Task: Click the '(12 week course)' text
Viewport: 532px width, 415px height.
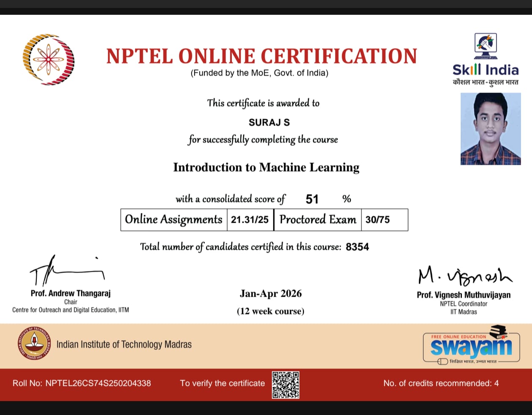Action: click(x=271, y=311)
